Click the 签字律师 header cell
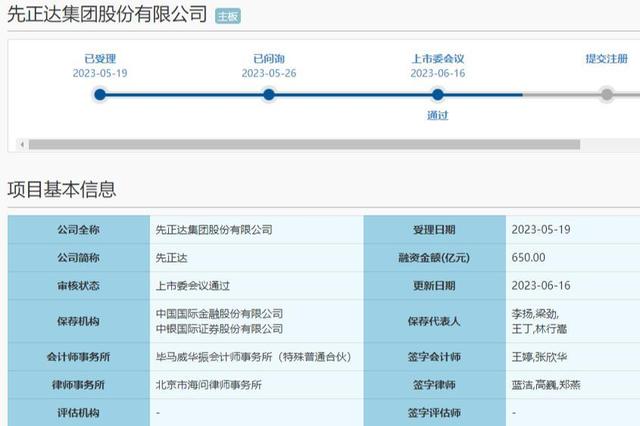This screenshot has width=640, height=426. (x=434, y=385)
